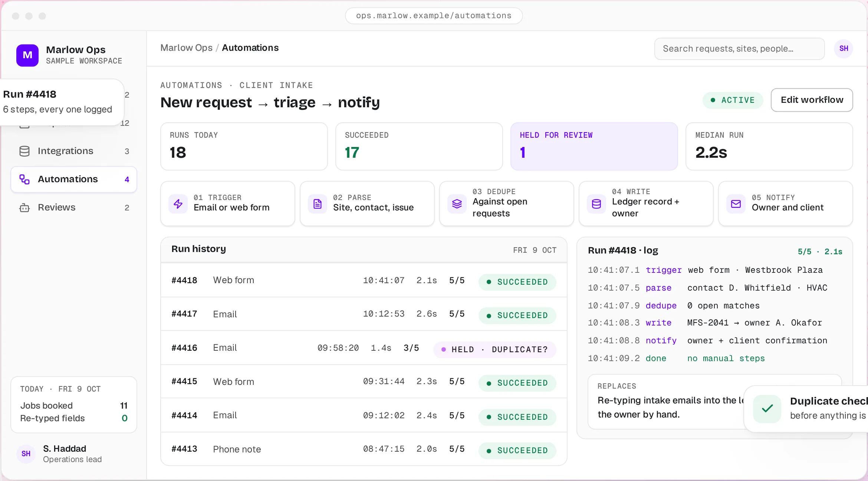Open run #4415 Web form row
The height and width of the screenshot is (481, 868).
[x=364, y=382]
